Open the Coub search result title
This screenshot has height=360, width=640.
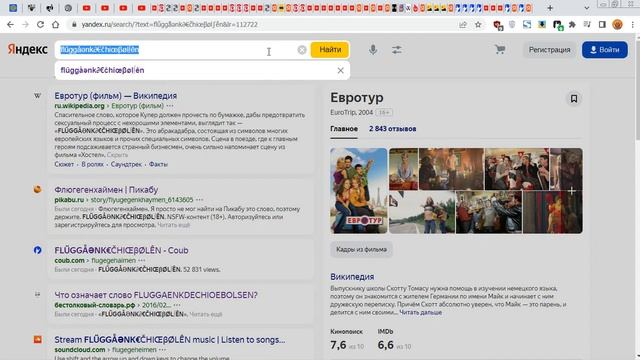pos(121,250)
